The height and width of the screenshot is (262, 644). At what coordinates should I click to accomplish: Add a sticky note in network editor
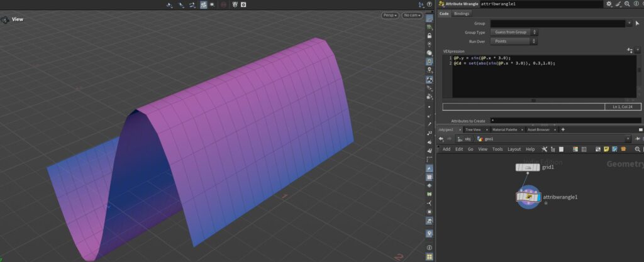point(606,149)
